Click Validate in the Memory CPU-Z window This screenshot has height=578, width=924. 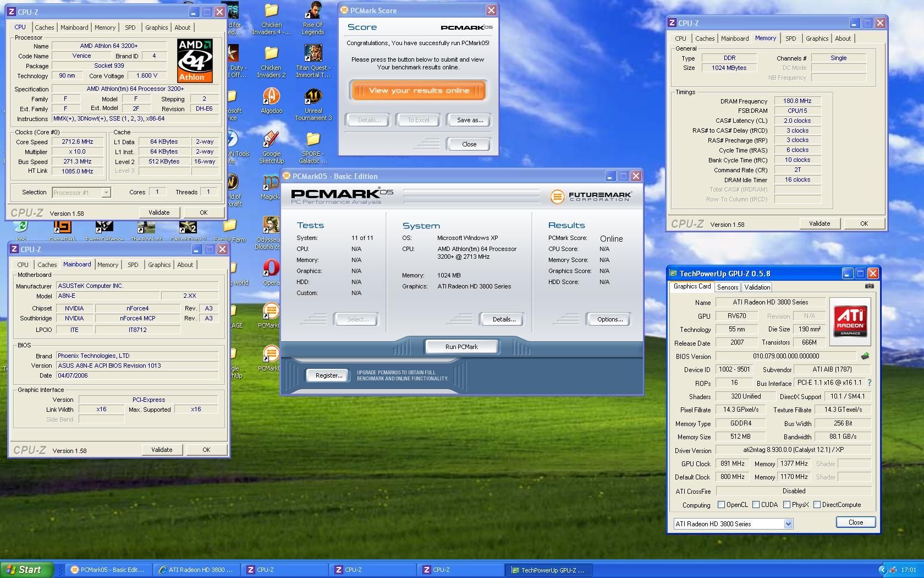tap(820, 223)
